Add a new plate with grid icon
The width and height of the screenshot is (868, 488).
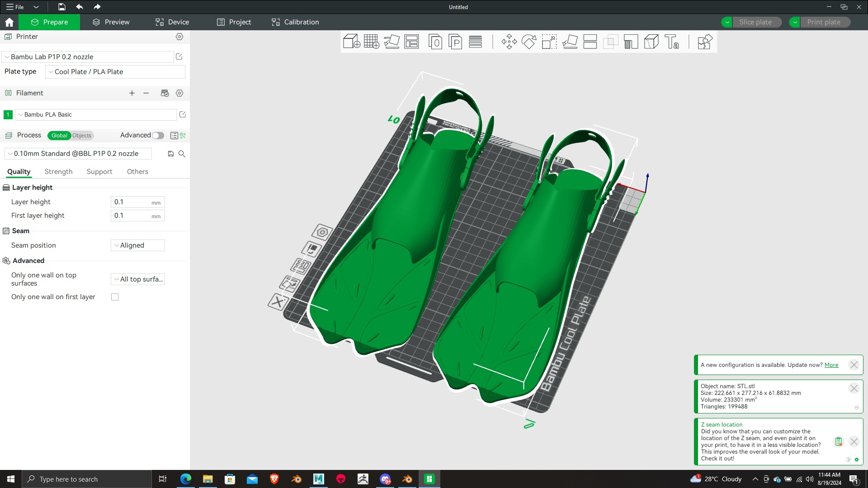coord(371,42)
